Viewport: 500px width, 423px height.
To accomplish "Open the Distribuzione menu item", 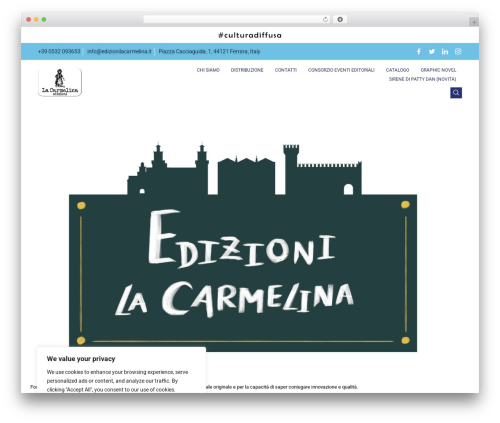I will click(247, 70).
